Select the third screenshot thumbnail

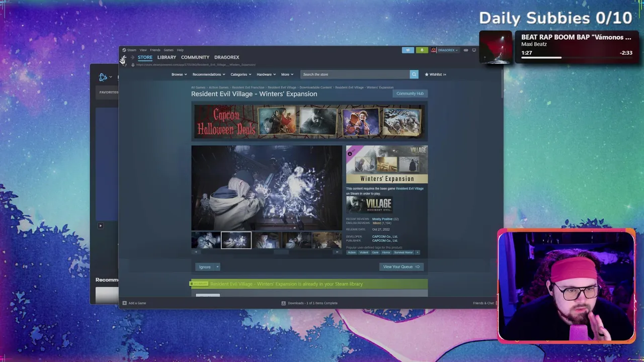click(x=266, y=240)
